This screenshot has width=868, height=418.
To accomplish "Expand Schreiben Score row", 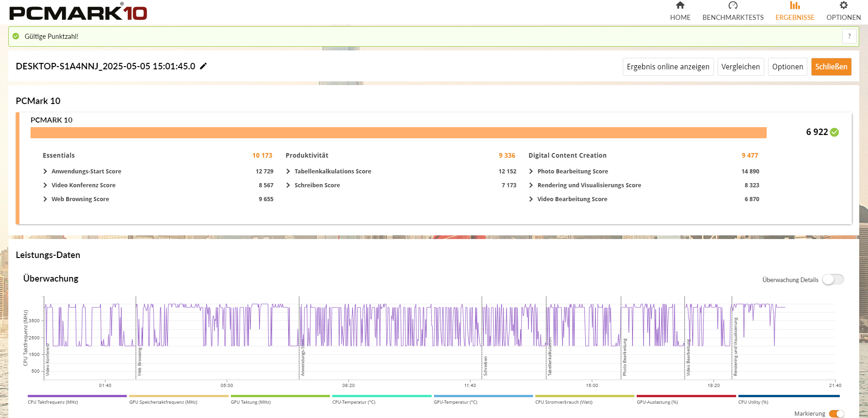I will coord(288,185).
